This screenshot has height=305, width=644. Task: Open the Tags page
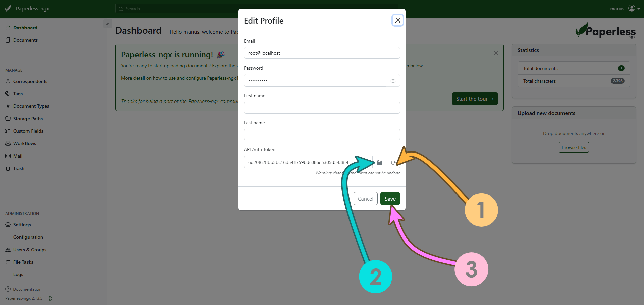click(x=18, y=94)
